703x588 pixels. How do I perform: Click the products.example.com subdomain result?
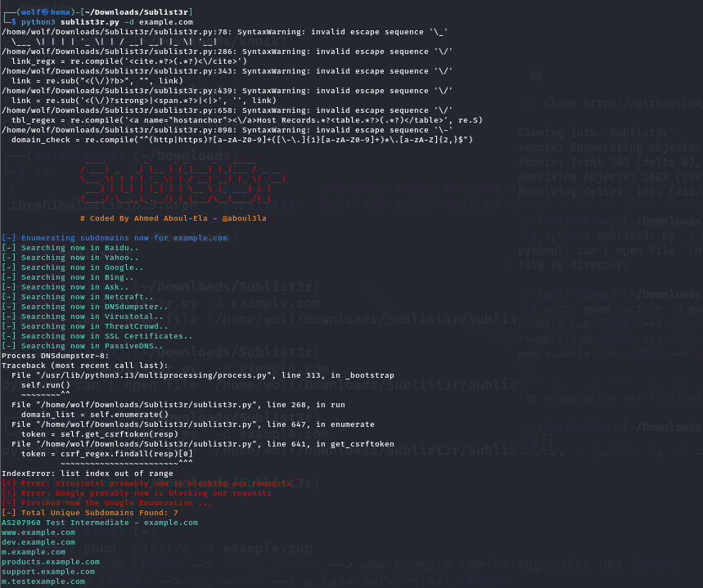51,562
